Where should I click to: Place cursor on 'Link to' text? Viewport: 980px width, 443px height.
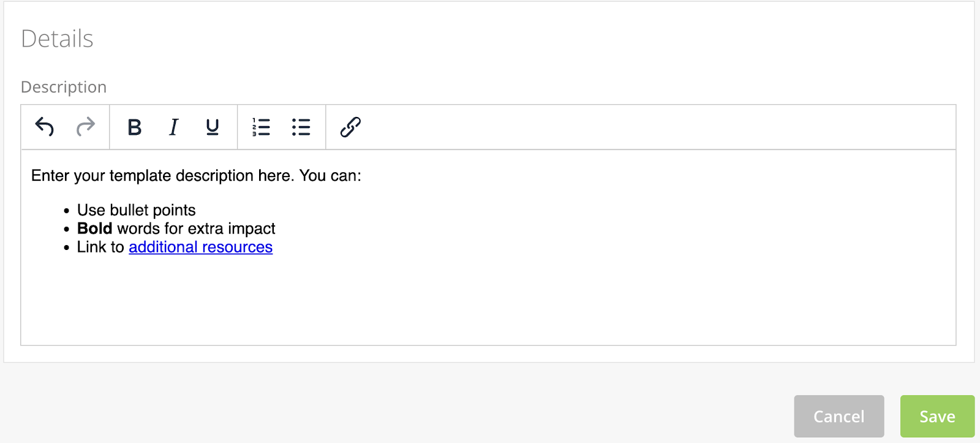pos(100,247)
